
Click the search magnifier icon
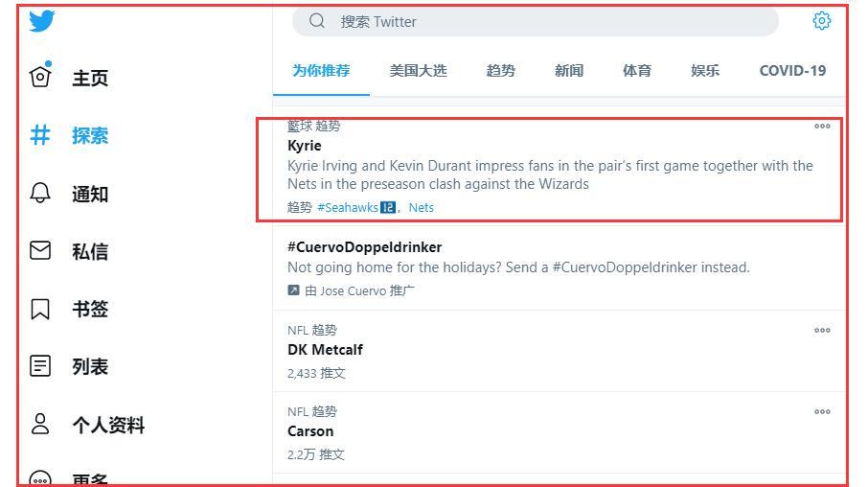tap(317, 21)
